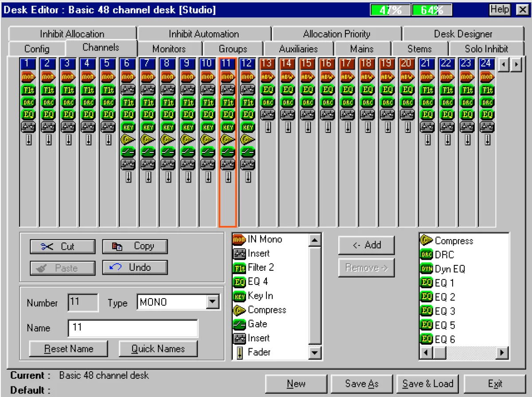
Task: Click the ABW input icon on channel 13
Action: (x=267, y=77)
